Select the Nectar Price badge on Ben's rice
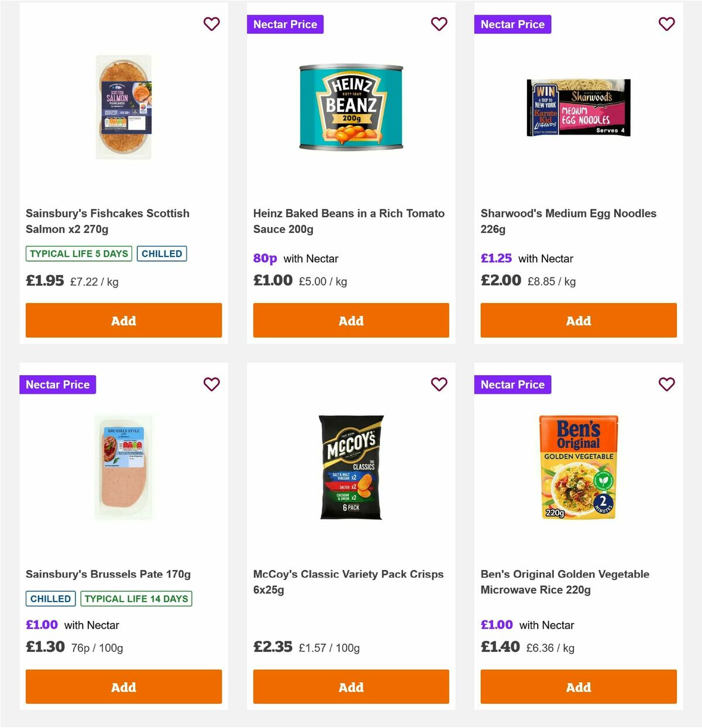Viewport: 702px width, 728px height. click(x=512, y=384)
